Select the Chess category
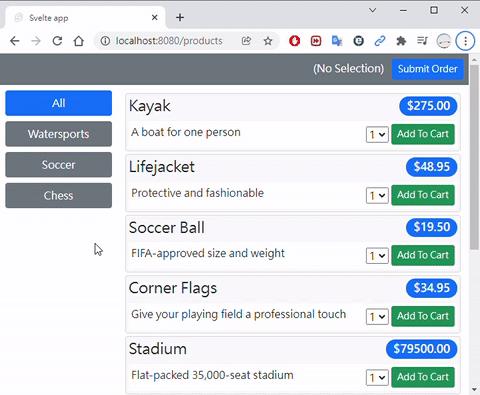This screenshot has height=395, width=480. (59, 196)
